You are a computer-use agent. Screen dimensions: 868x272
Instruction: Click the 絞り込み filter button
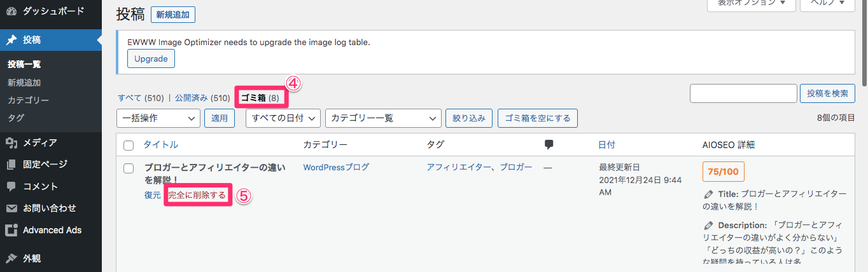pyautogui.click(x=469, y=118)
